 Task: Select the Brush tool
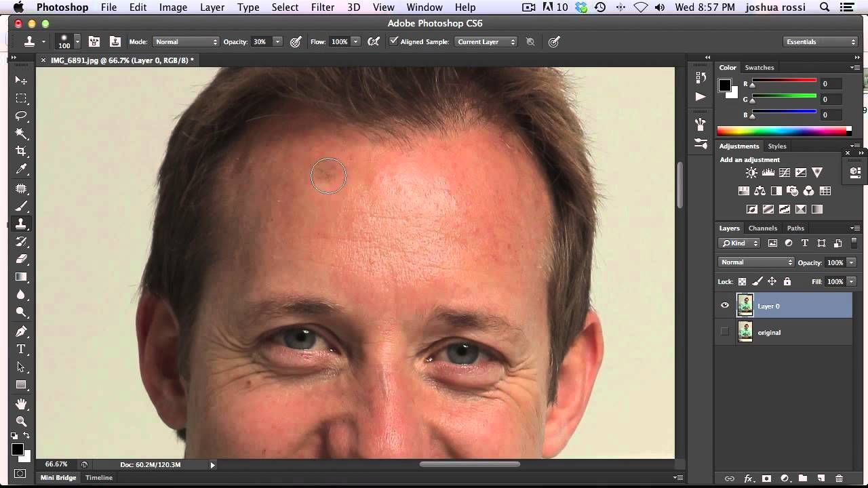21,206
